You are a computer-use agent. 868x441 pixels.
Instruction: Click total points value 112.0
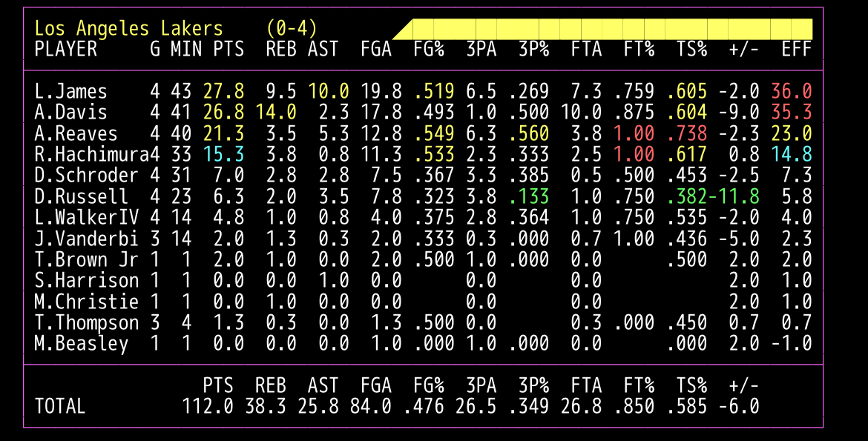208,406
